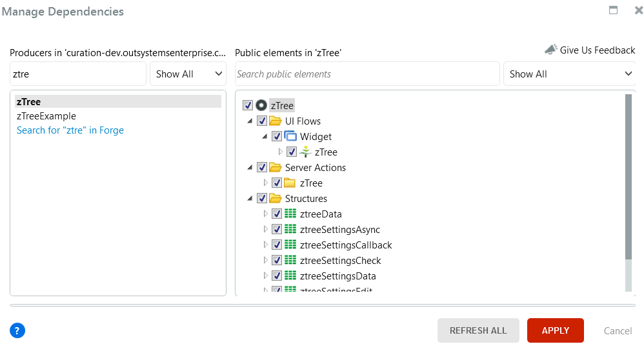Collapse the Structures tree node
The width and height of the screenshot is (644, 353).
click(250, 199)
